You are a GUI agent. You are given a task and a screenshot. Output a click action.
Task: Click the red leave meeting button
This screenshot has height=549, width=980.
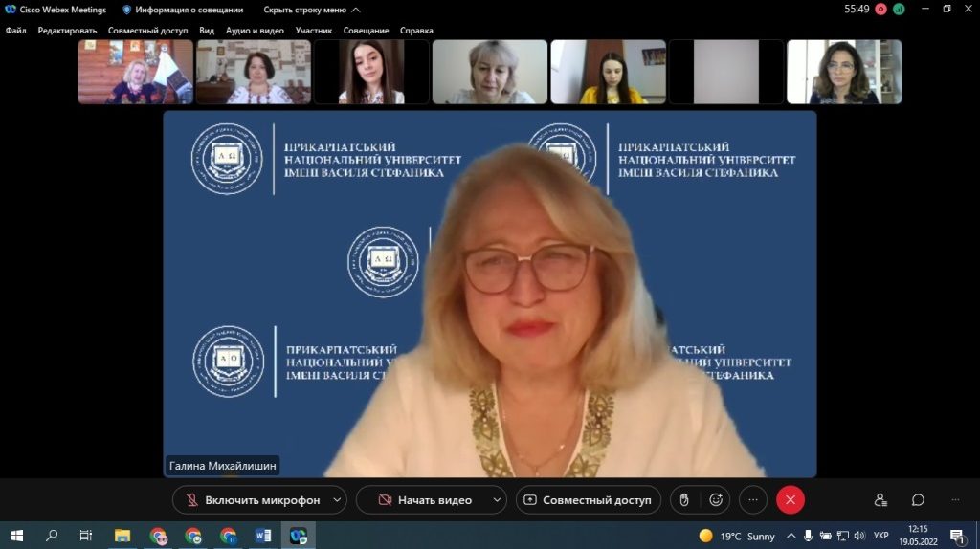click(x=791, y=499)
